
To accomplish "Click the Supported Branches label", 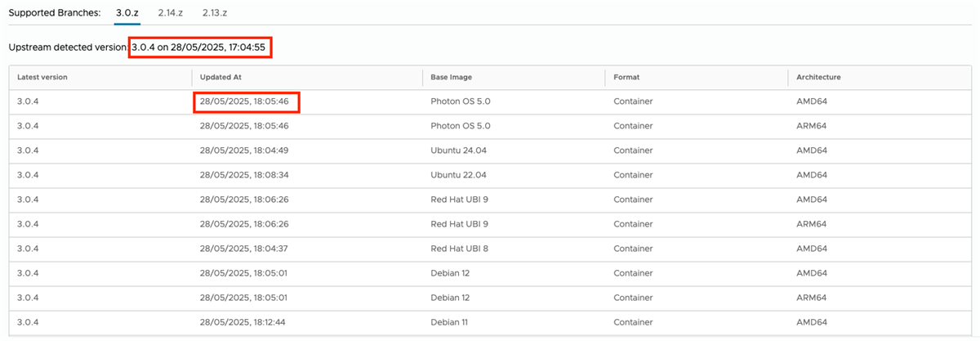I will [x=55, y=13].
